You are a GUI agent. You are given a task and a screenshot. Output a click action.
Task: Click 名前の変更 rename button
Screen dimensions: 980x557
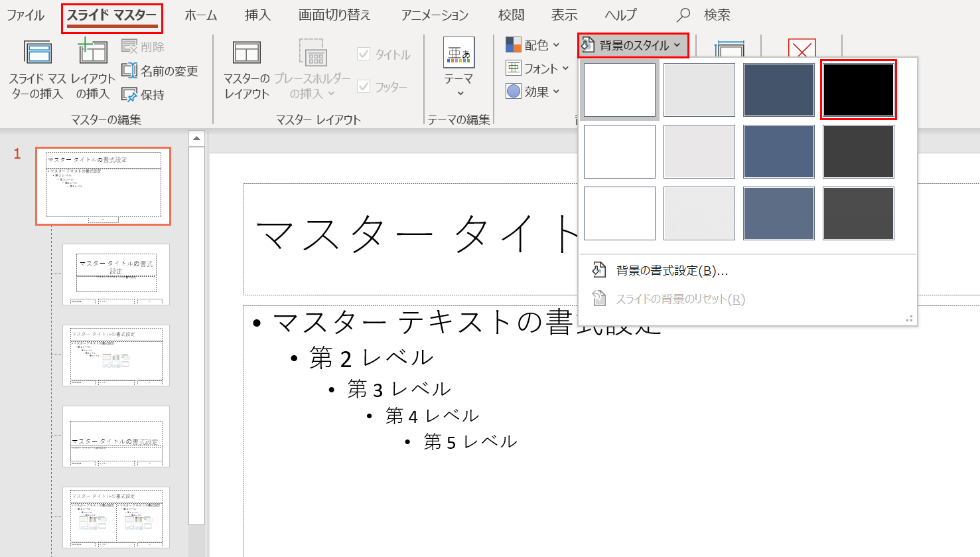[x=160, y=70]
